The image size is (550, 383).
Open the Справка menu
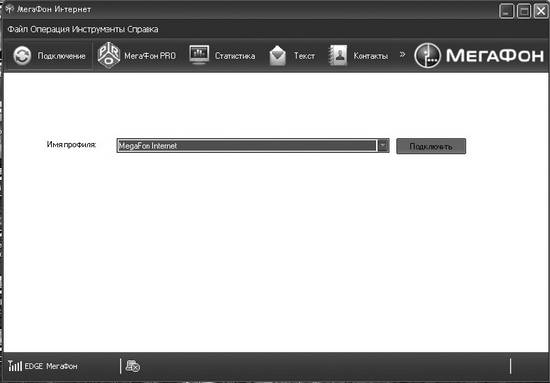click(x=142, y=29)
